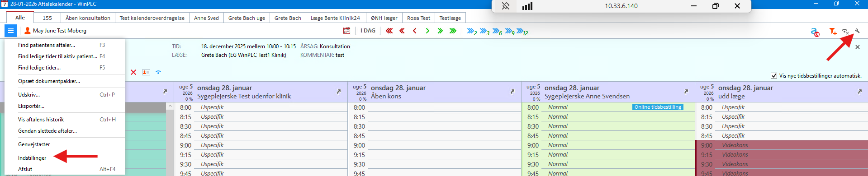Click the patient card icon in info panel
868x176 pixels.
tap(146, 72)
